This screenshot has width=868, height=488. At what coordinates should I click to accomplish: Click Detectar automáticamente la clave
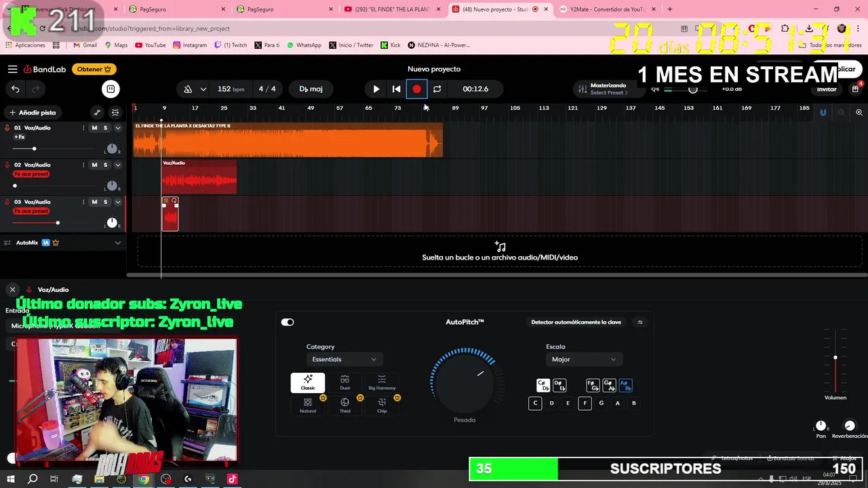576,322
